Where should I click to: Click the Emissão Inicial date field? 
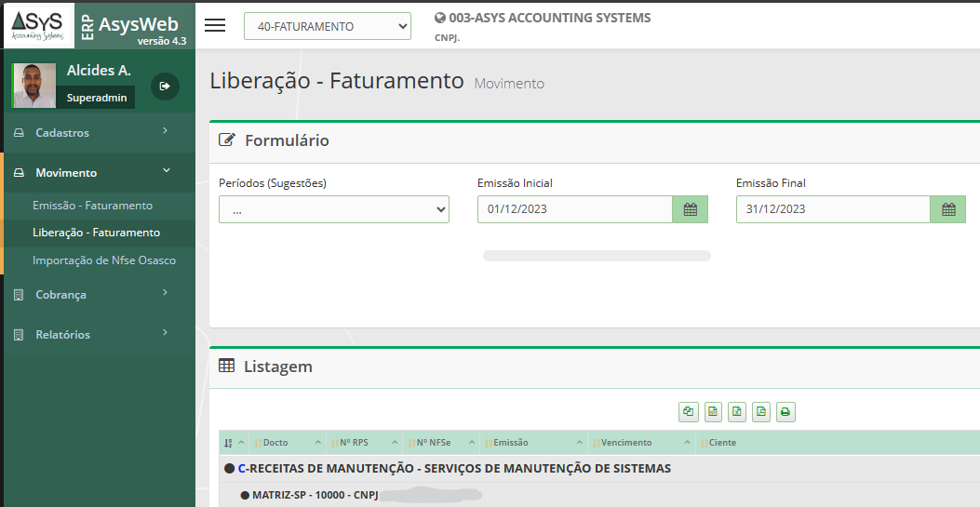pos(574,209)
